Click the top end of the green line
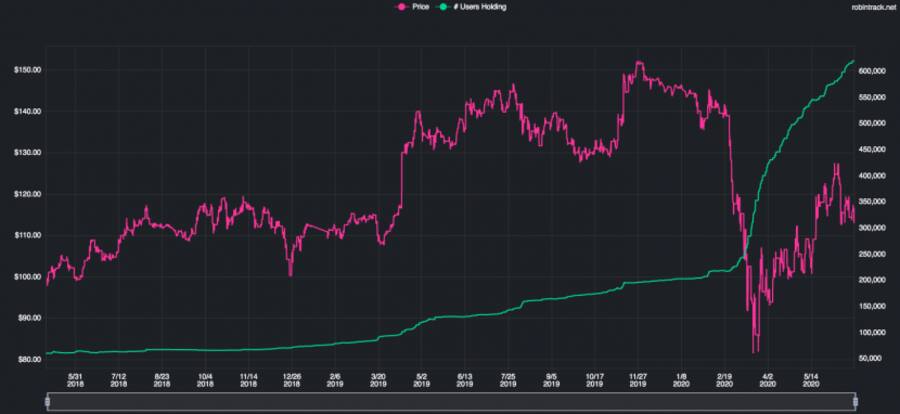900x414 pixels. 853,61
